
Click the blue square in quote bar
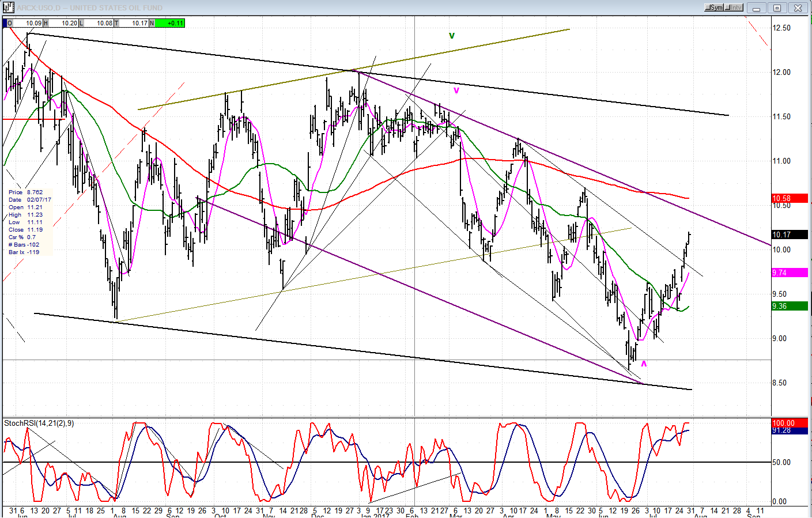click(5, 23)
